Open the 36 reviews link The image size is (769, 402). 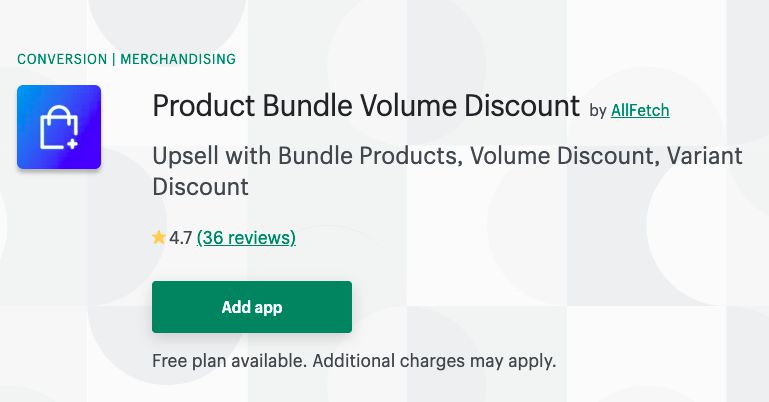(x=246, y=238)
